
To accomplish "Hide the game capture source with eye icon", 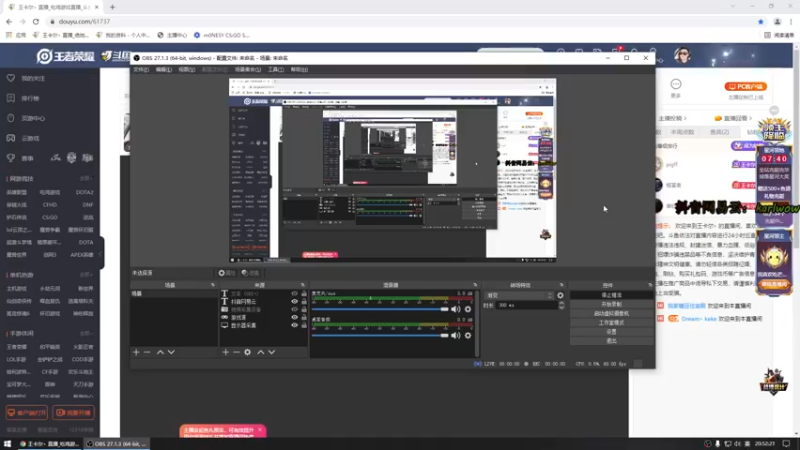I will coord(294,317).
